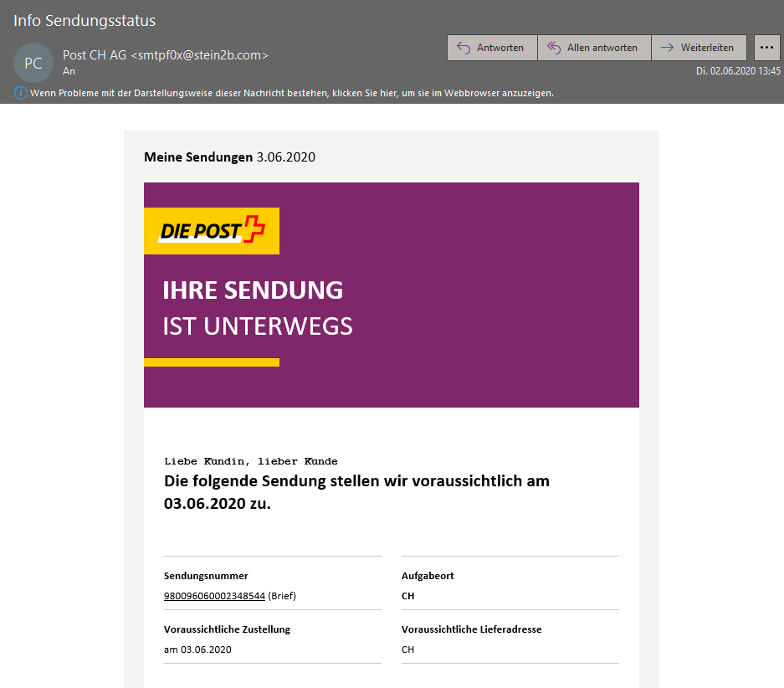This screenshot has width=784, height=688.
Task: Click the am 03.06.2020 delivery date value
Action: [197, 649]
